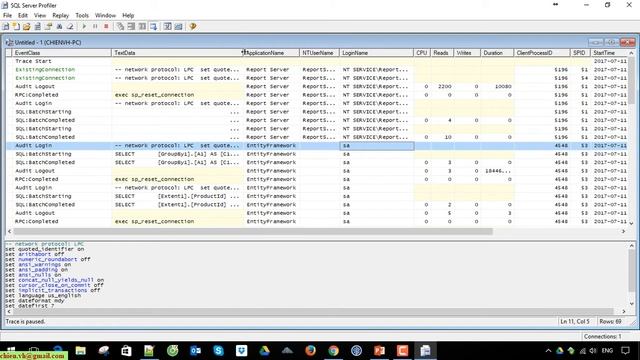Toggle the Auto Scroll Window icon

(x=153, y=27)
